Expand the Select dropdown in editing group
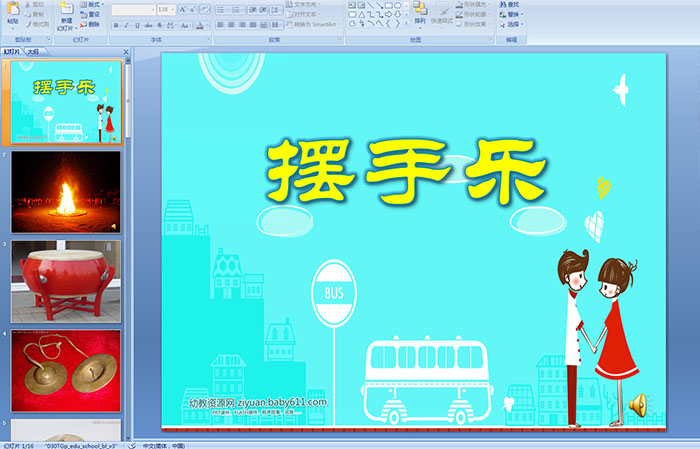 (x=512, y=24)
